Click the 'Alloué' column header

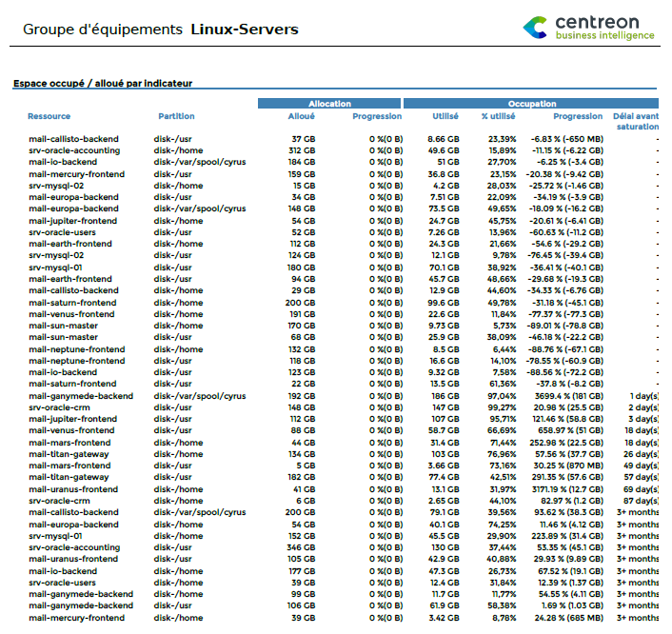click(301, 117)
